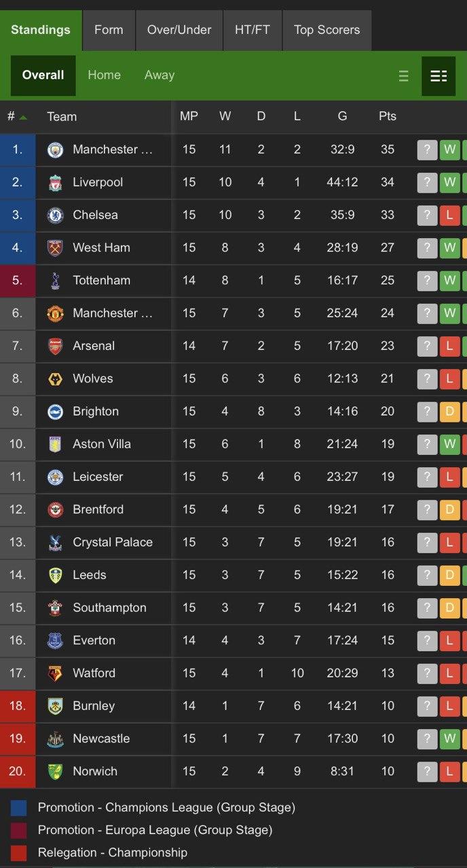Select the detailed table view toggle
The height and width of the screenshot is (868, 467).
(438, 76)
